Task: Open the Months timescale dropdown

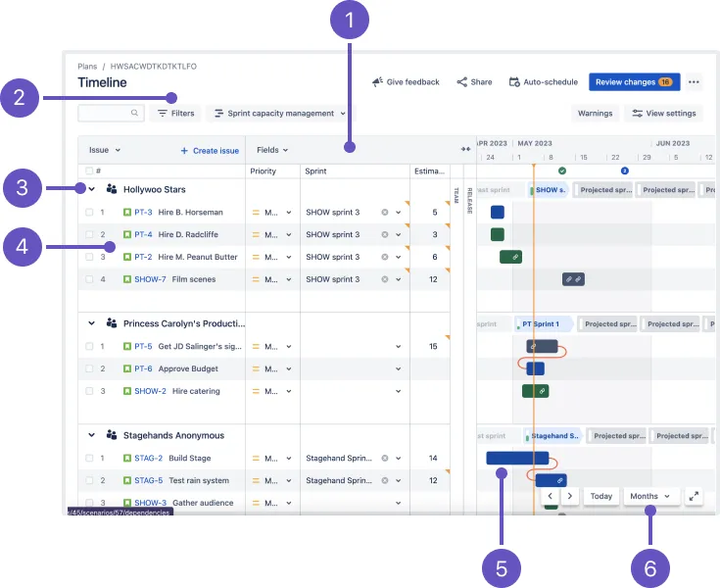Action: coord(649,496)
